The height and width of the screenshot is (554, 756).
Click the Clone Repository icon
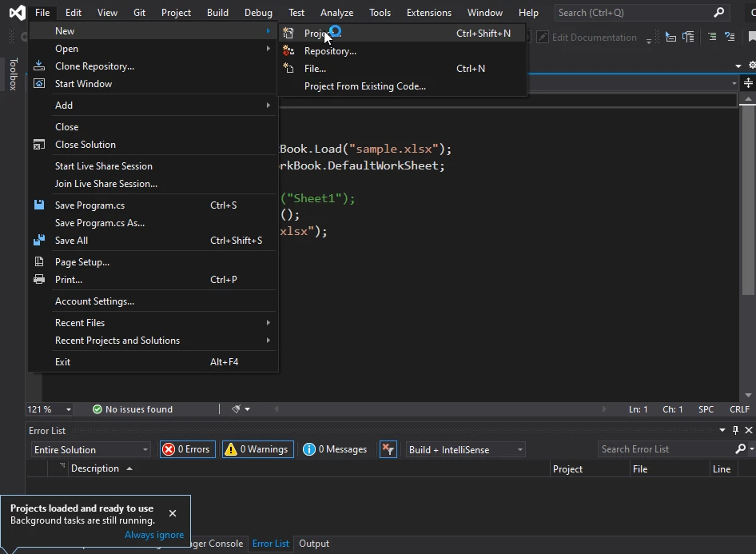click(x=39, y=66)
